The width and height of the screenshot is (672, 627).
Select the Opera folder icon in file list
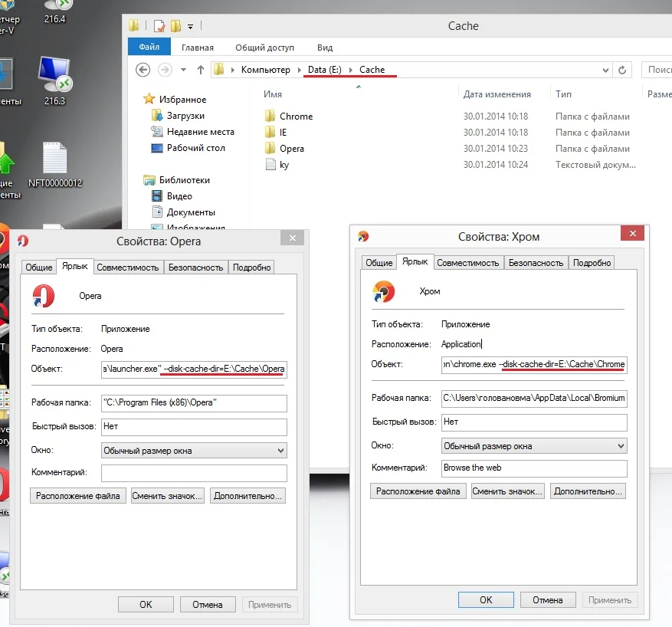click(x=270, y=148)
